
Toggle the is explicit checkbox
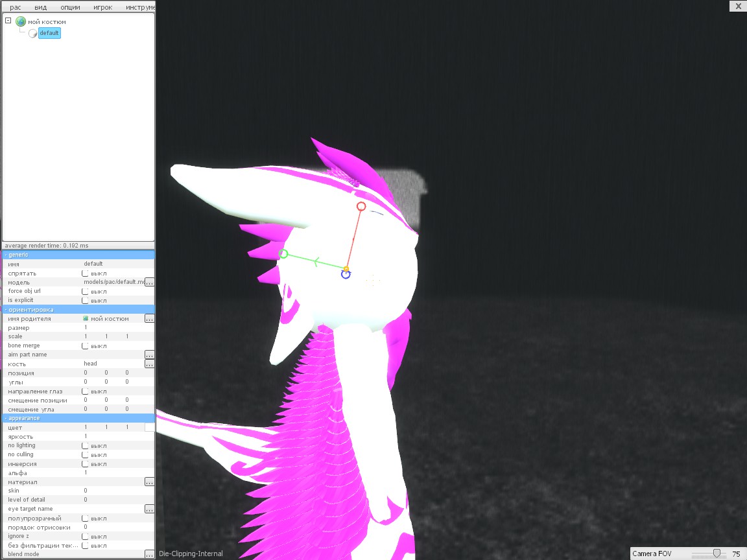(86, 301)
